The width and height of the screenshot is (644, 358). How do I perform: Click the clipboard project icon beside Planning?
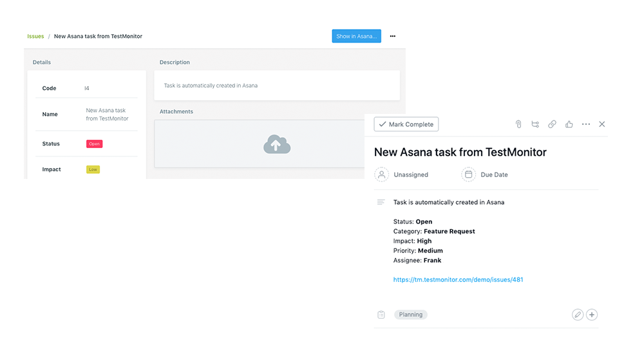click(x=381, y=314)
